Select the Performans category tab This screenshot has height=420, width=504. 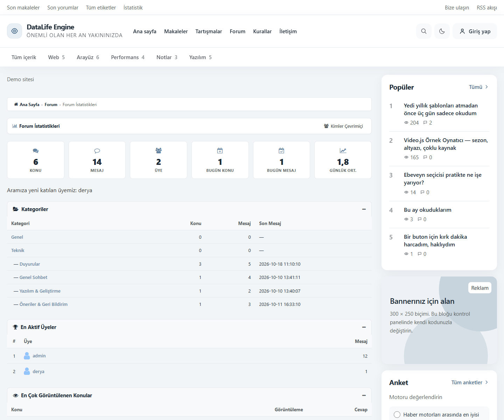128,57
